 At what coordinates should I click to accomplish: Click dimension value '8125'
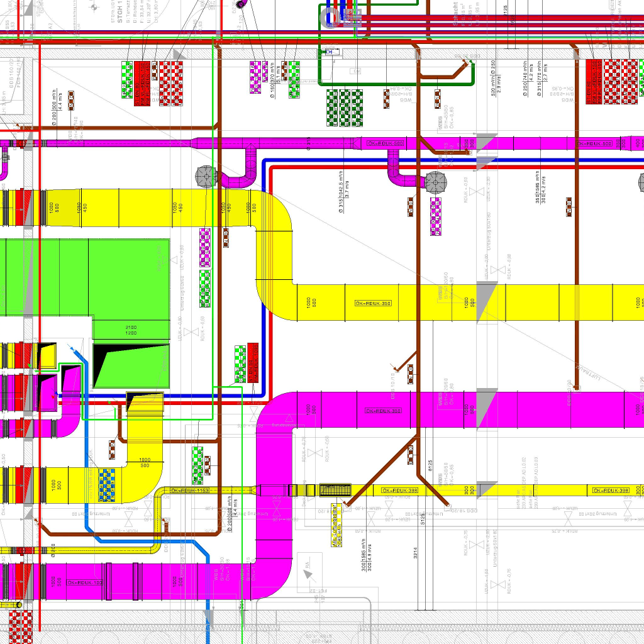point(430,465)
